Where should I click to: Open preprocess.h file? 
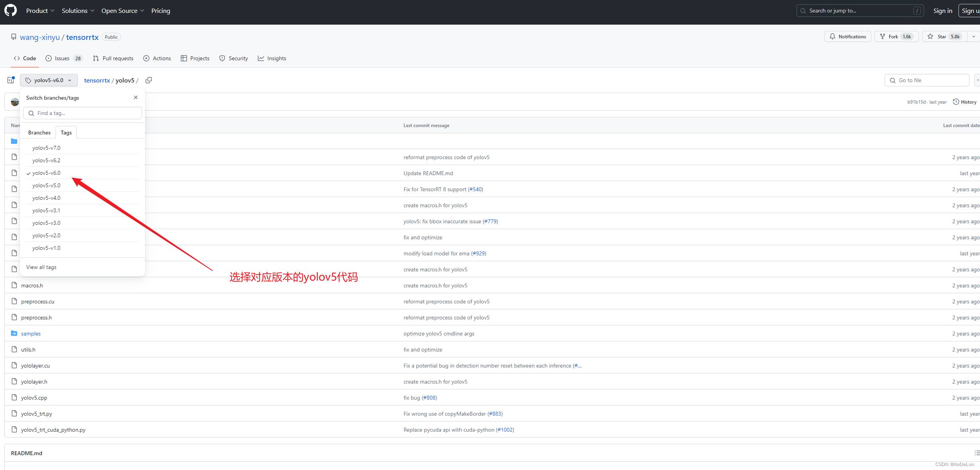coord(36,318)
